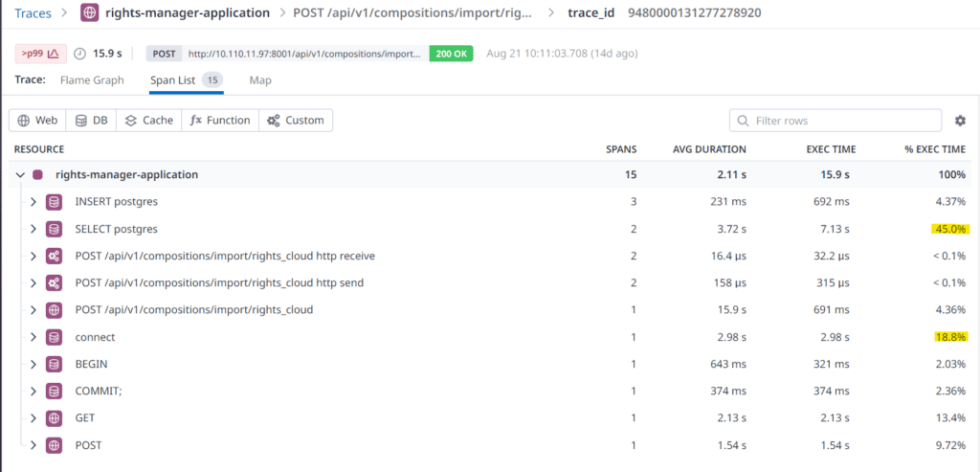Expand the BEGIN span row
The width and height of the screenshot is (980, 472).
point(33,364)
